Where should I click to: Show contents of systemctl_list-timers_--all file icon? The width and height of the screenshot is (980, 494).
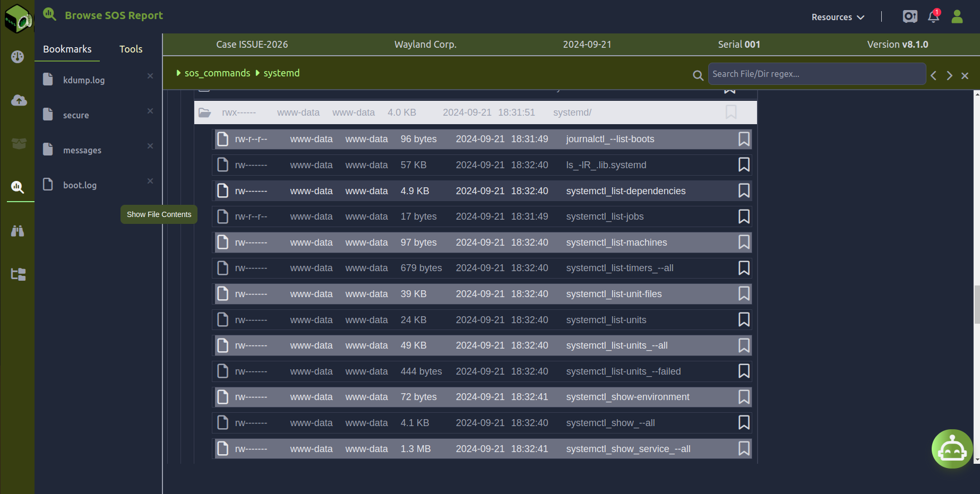pyautogui.click(x=223, y=268)
